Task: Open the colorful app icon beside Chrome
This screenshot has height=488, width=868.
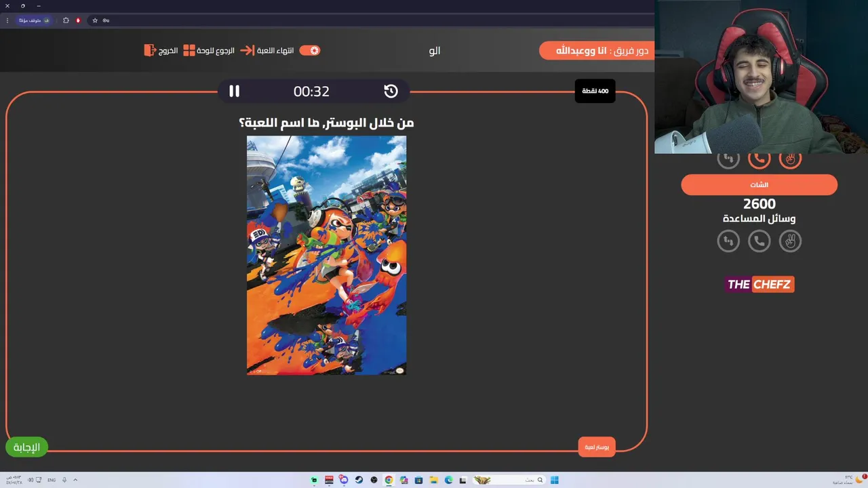Action: [403, 480]
